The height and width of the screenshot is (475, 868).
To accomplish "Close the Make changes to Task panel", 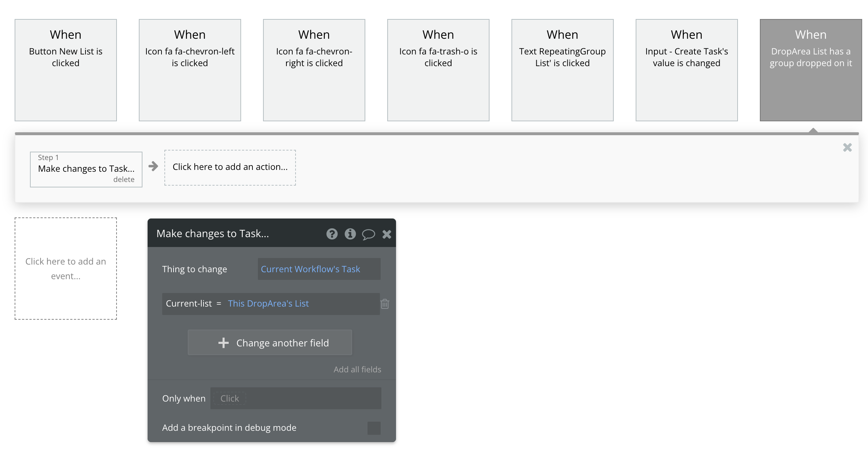I will (387, 234).
